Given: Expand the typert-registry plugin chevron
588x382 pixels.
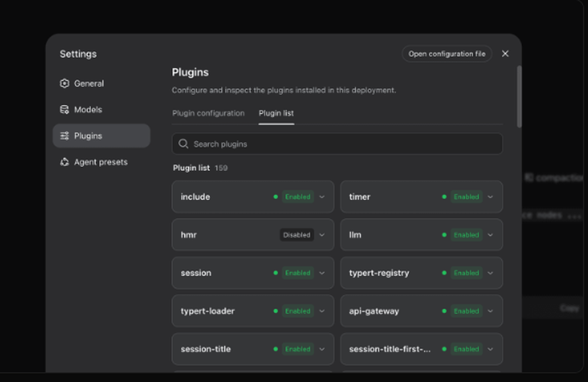Looking at the screenshot, I should click(x=490, y=273).
